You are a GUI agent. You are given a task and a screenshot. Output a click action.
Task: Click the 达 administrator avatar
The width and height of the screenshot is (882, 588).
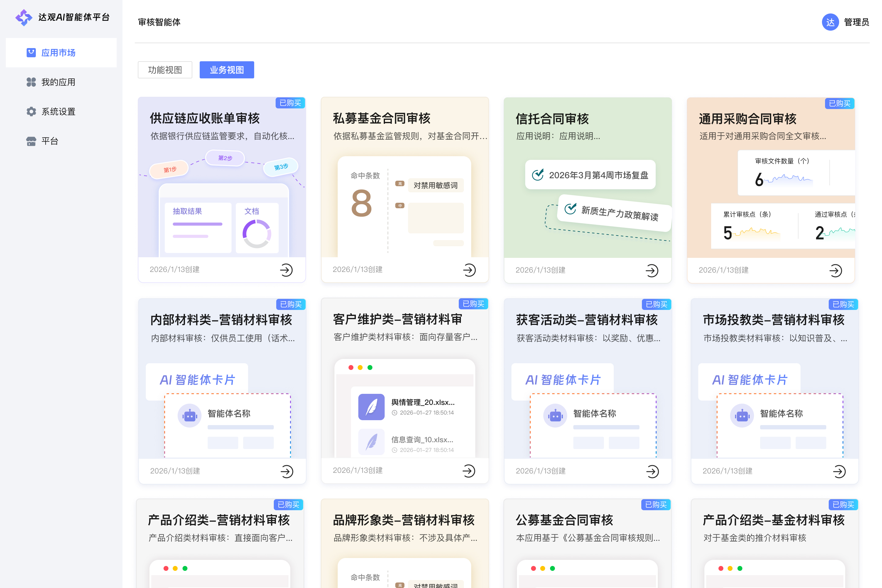pyautogui.click(x=830, y=22)
